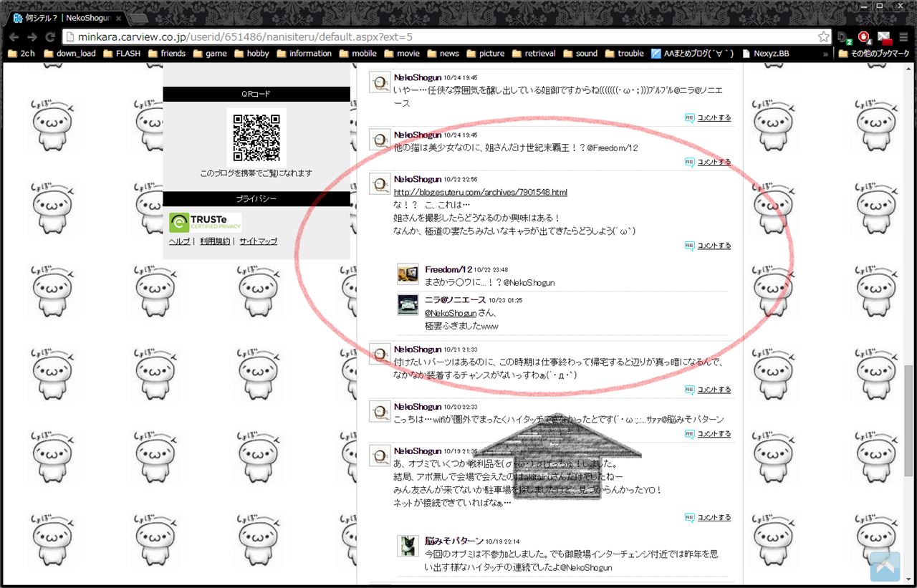Open the blogesuteru.com/archives/7901548.html link
Screen dimensions: 917x588
(x=480, y=192)
